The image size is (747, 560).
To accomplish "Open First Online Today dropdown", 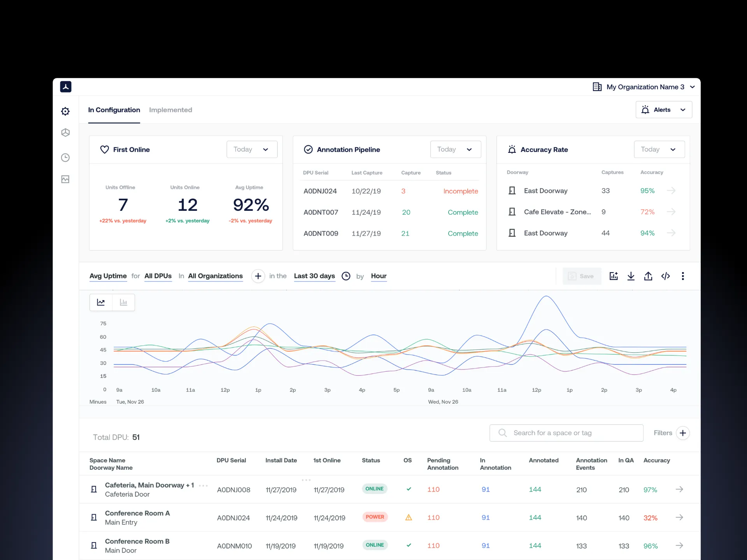I will (252, 149).
